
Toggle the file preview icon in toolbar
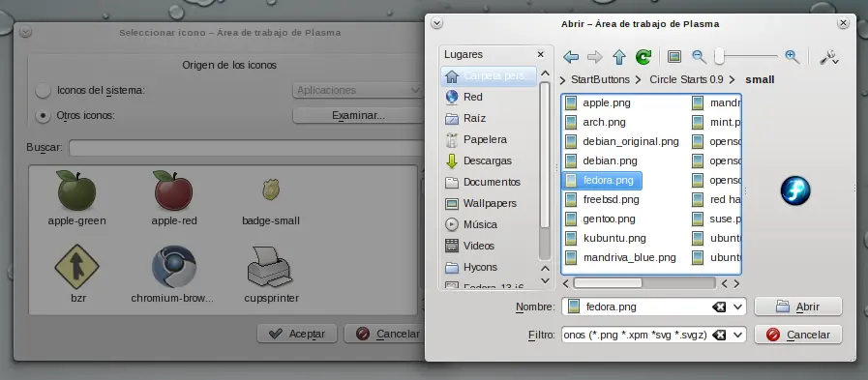(x=673, y=56)
